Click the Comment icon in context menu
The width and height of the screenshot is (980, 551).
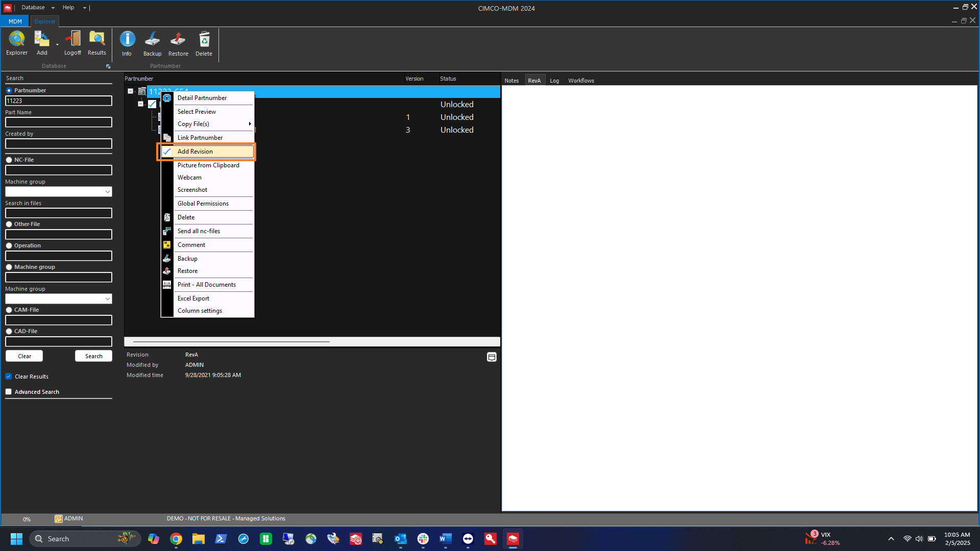pos(167,245)
